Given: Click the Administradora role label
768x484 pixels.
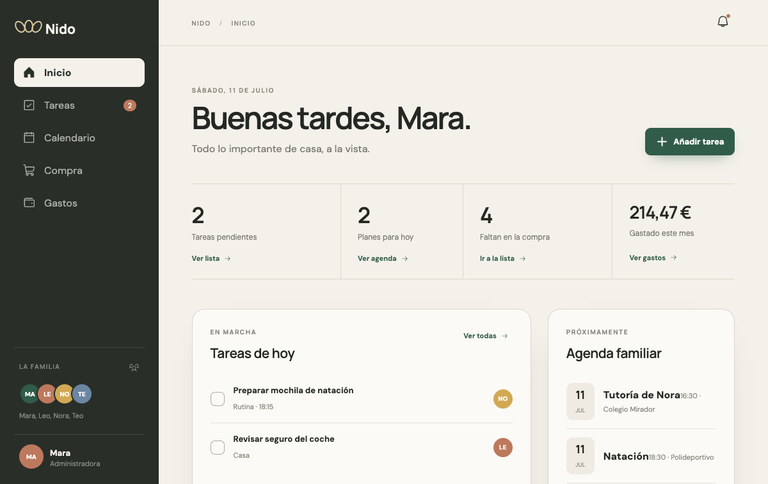Looking at the screenshot, I should (75, 463).
